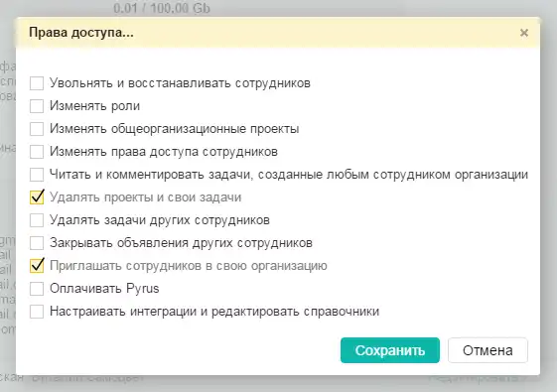This screenshot has width=557, height=392.
Task: Click the Удалять проекты и свои задачи label
Action: click(145, 197)
